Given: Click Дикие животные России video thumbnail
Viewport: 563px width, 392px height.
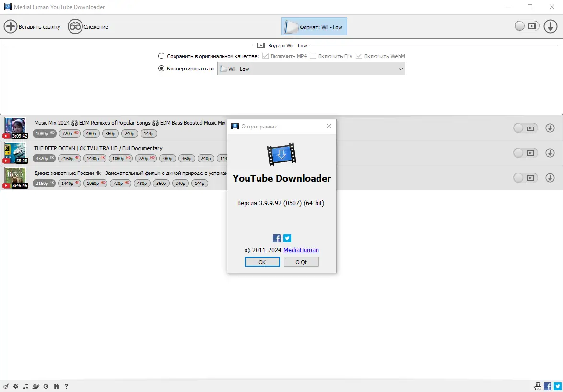Looking at the screenshot, I should click(15, 178).
